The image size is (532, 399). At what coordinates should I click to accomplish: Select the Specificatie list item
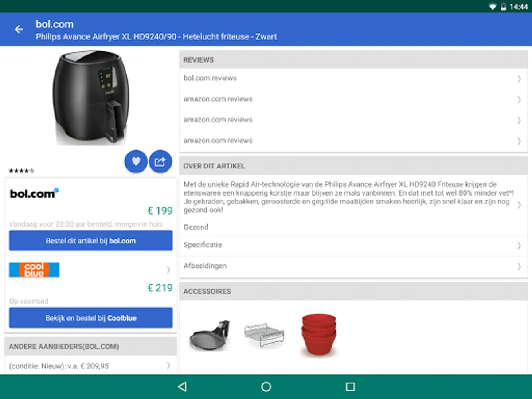coord(353,245)
